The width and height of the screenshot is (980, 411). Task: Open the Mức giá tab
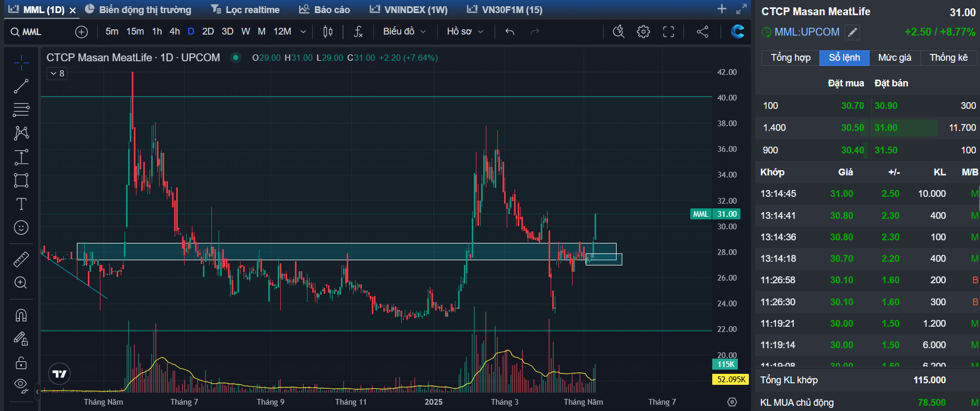(x=895, y=58)
